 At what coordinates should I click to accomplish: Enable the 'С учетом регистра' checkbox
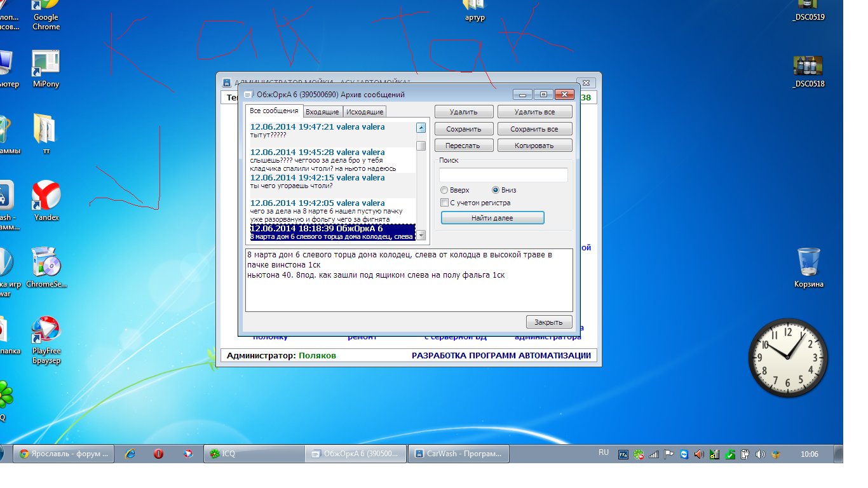click(x=475, y=203)
